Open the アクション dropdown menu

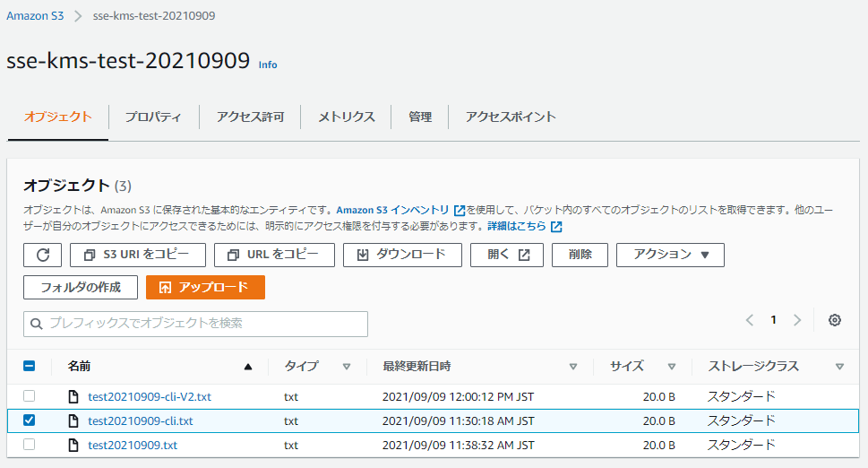point(670,255)
